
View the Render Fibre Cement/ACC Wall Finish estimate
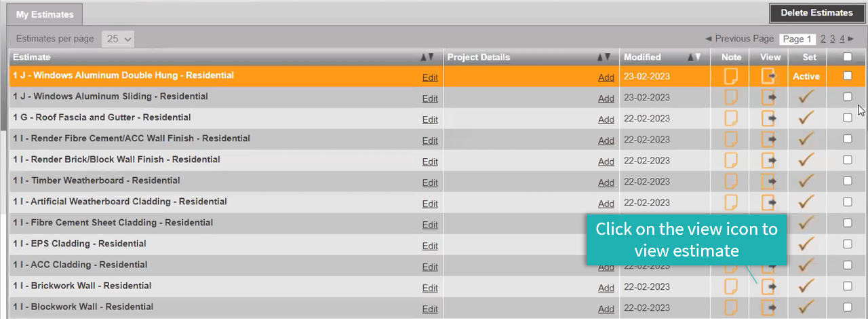769,139
